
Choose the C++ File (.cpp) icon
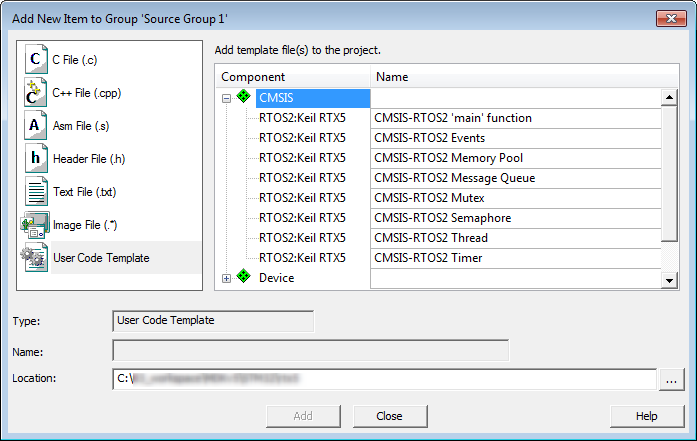pyautogui.click(x=36, y=93)
